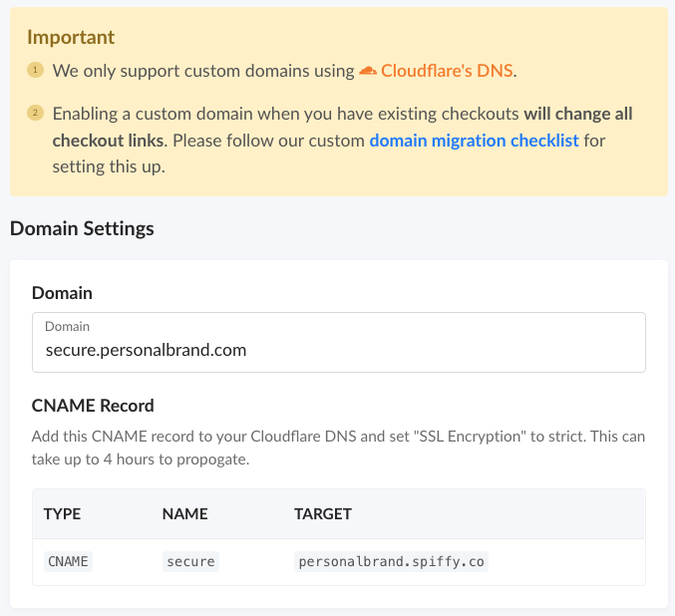Open the domain migration checklist link

pyautogui.click(x=474, y=141)
